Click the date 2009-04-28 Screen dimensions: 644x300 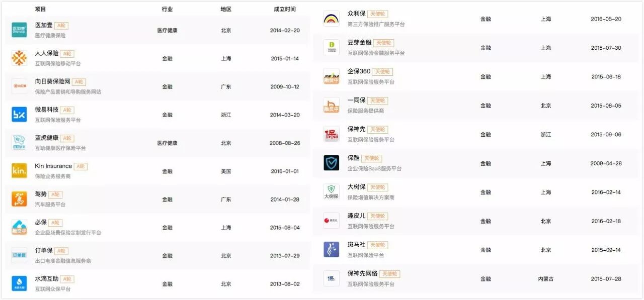(x=606, y=163)
